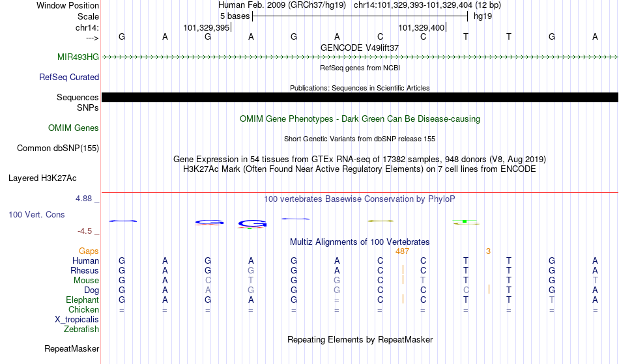Click the Gaps row label
The height and width of the screenshot is (364, 619).
tap(89, 251)
